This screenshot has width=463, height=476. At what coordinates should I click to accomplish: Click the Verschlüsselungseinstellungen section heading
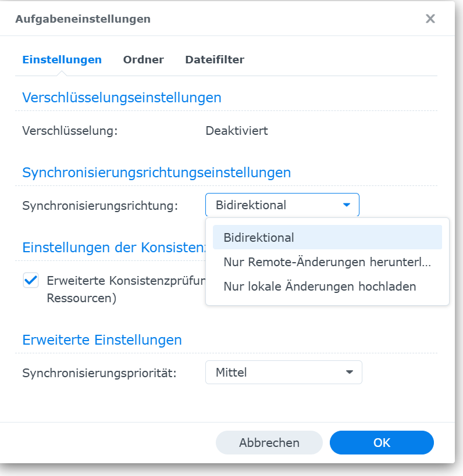[122, 98]
